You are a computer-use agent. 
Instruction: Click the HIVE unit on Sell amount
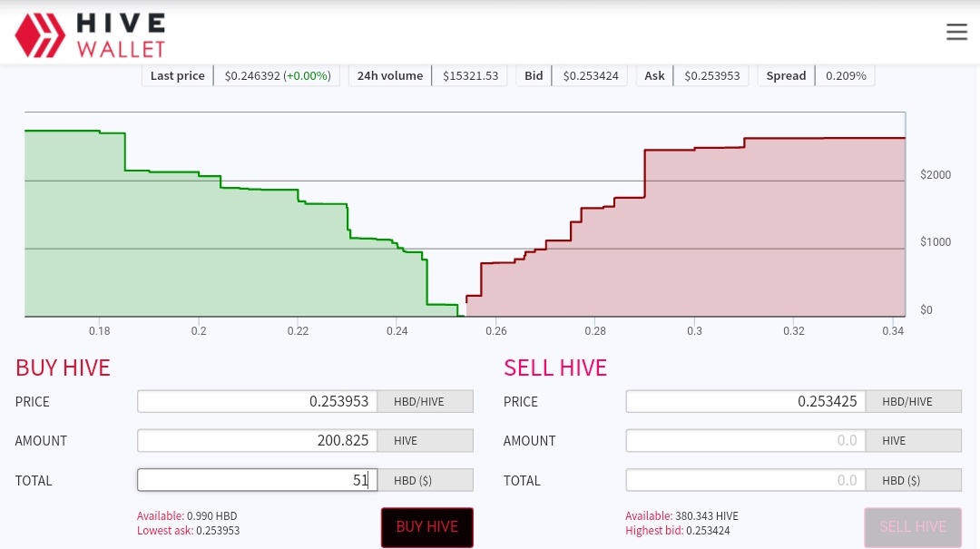click(914, 441)
